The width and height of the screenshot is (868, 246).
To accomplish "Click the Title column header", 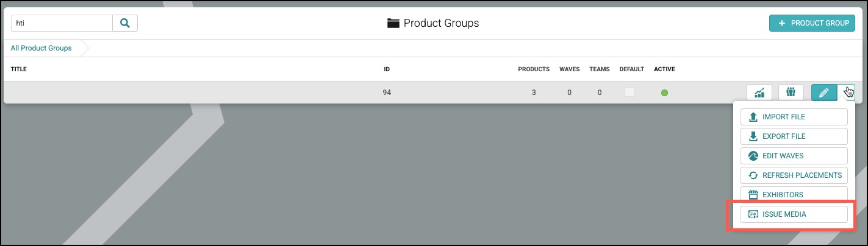I will coord(19,69).
